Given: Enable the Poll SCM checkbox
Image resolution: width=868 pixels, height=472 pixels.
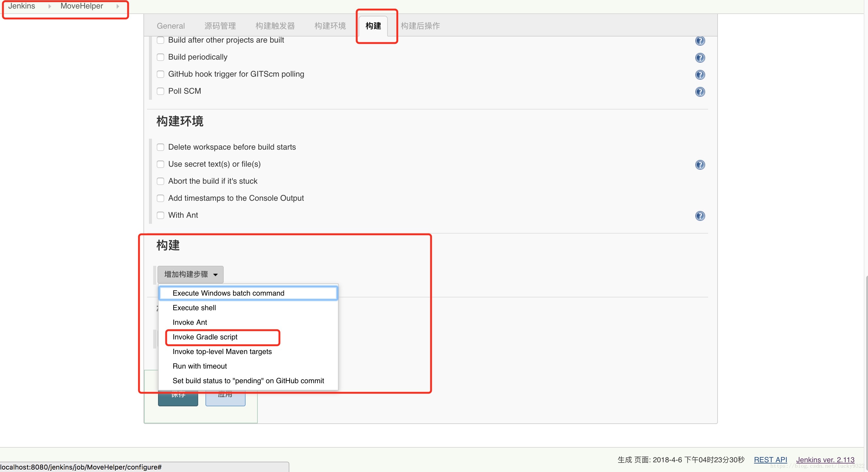Looking at the screenshot, I should [x=160, y=91].
